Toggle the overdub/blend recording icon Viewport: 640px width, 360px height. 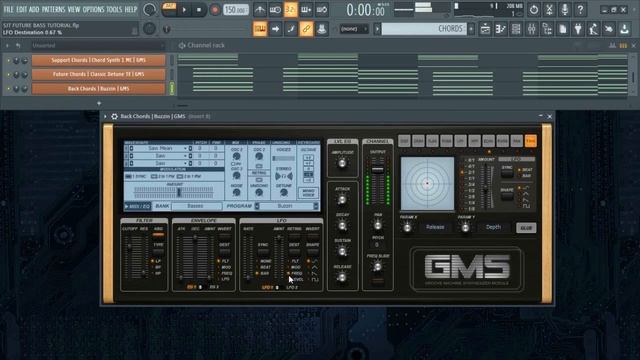[306, 10]
